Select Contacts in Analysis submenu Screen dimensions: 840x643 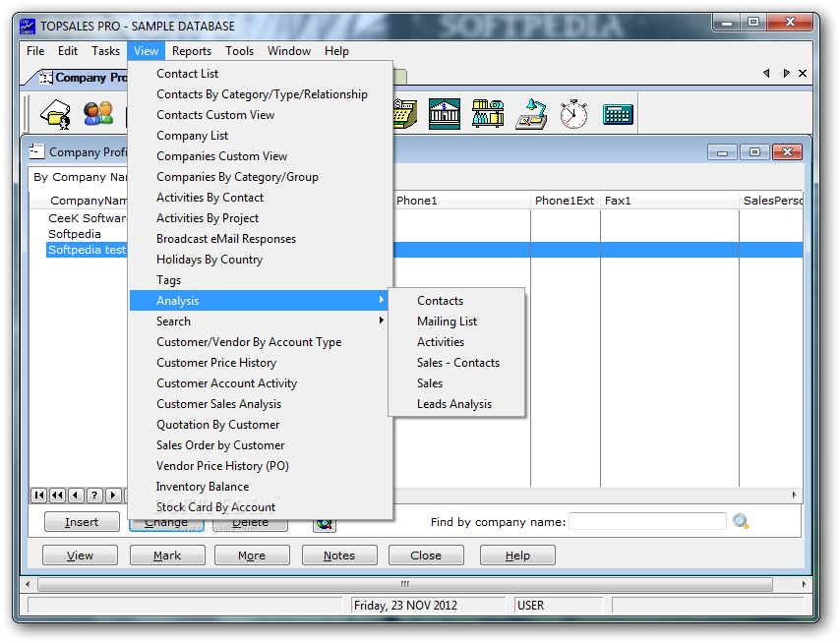(456, 300)
